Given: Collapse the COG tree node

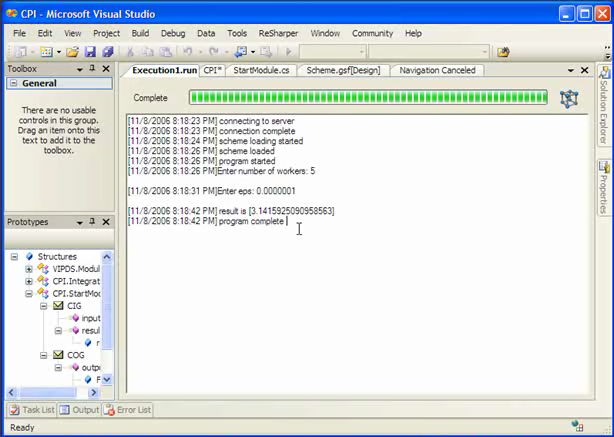Looking at the screenshot, I should 43,356.
